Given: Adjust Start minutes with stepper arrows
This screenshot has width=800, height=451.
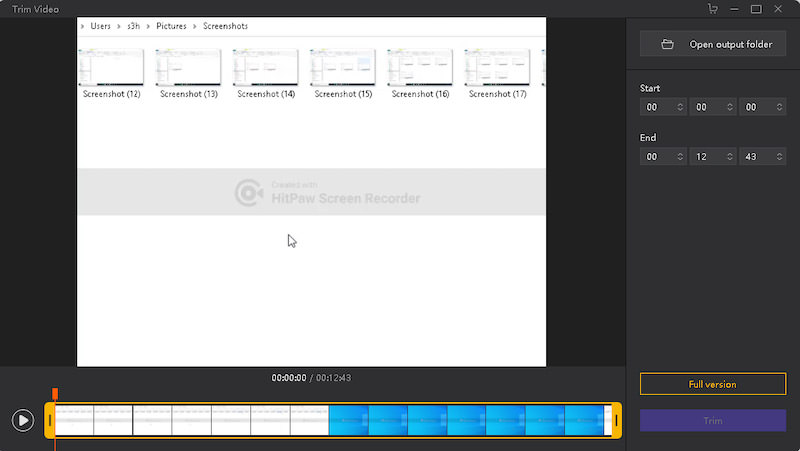Looking at the screenshot, I should 730,107.
